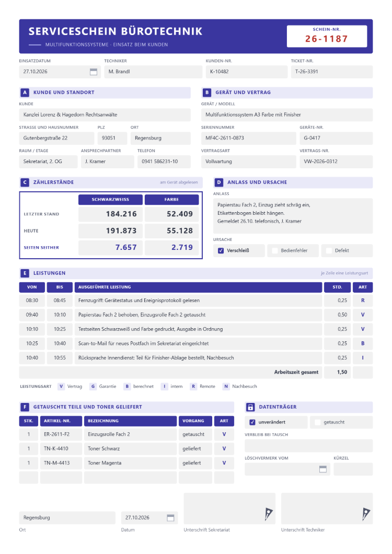Click signature Ort field Regensburg
Screen dimensions: 392x554
point(67,517)
